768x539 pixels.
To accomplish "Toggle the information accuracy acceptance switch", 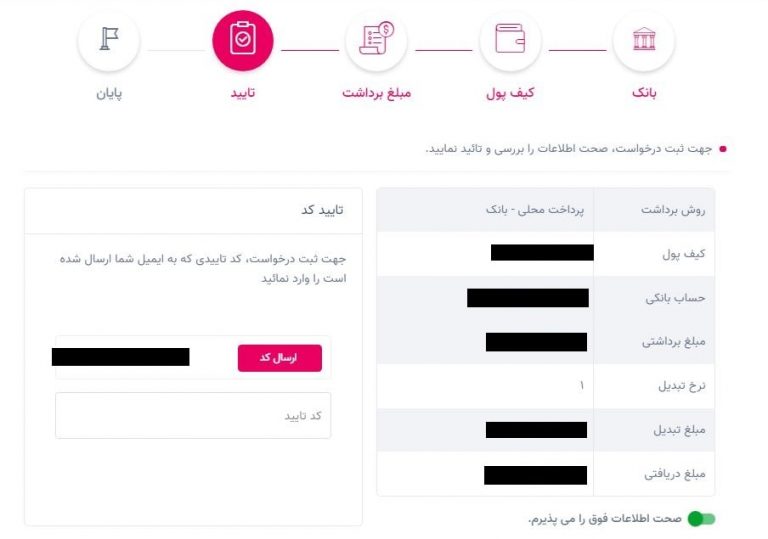I will coord(701,518).
